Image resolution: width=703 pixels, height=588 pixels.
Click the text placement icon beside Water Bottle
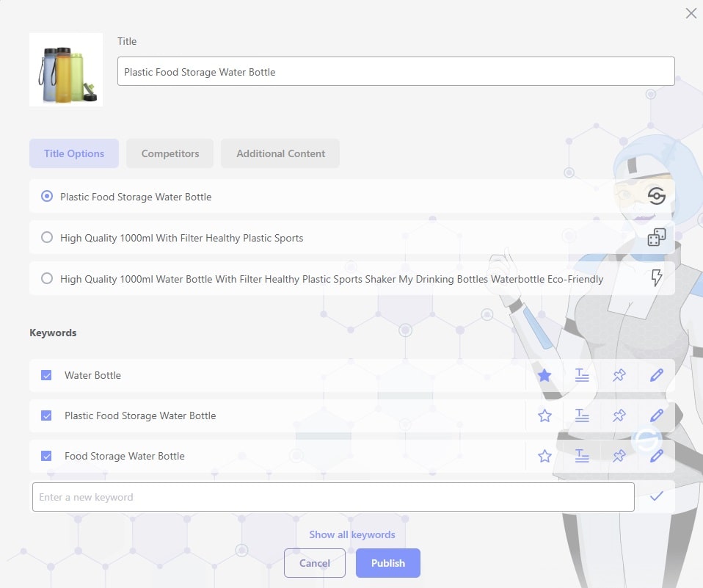[x=582, y=375]
